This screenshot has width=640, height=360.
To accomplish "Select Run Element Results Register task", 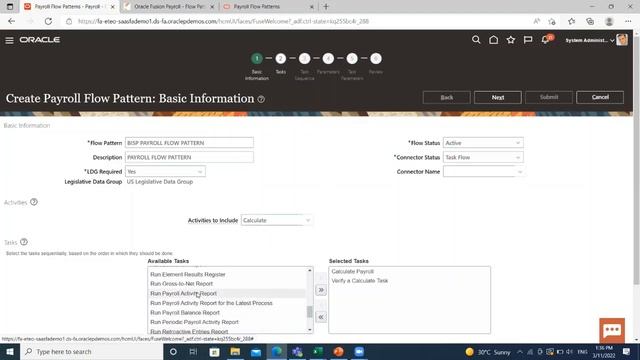I will click(x=188, y=274).
